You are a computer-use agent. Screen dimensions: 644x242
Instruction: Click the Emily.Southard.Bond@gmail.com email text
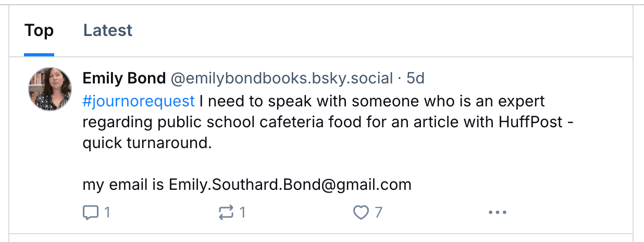pyautogui.click(x=290, y=185)
